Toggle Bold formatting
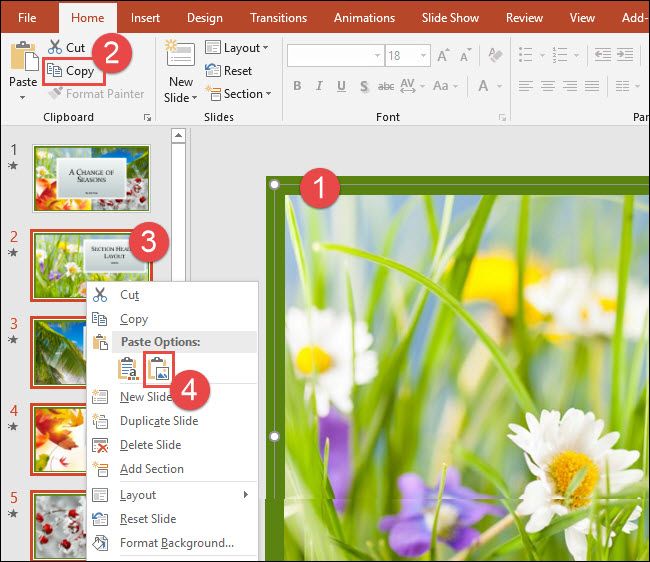This screenshot has height=562, width=650. click(297, 86)
